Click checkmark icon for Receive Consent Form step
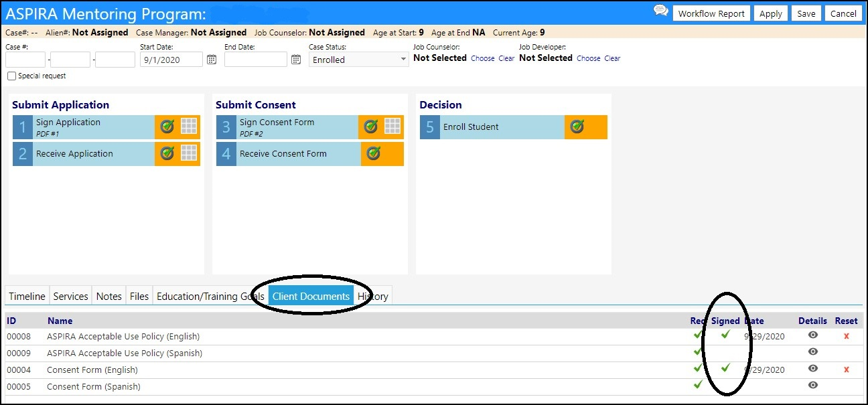The width and height of the screenshot is (868, 405). (374, 153)
